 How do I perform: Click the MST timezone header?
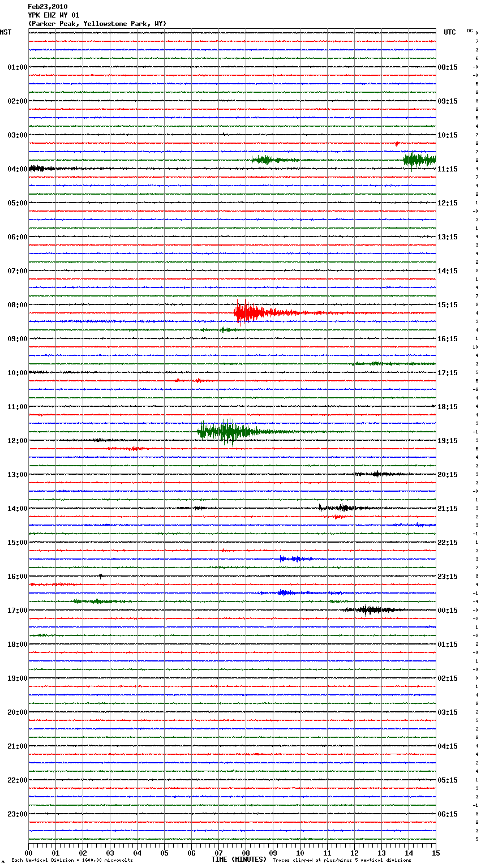pos(6,32)
